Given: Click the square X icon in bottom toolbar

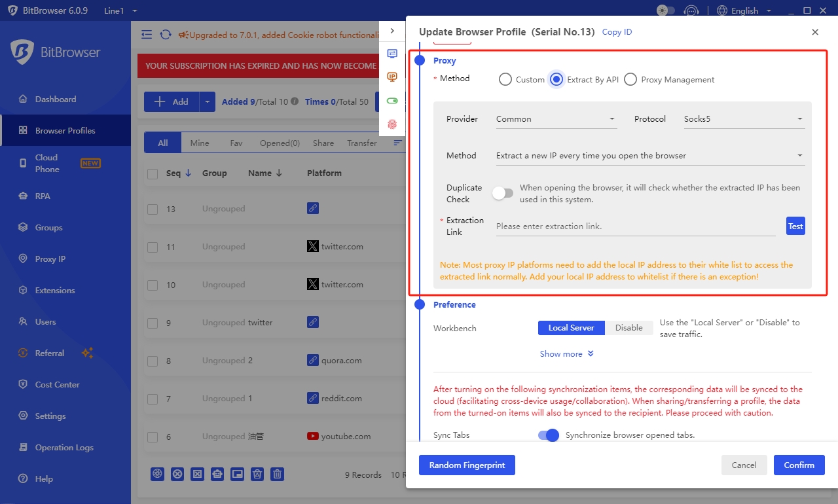Looking at the screenshot, I should (x=197, y=475).
